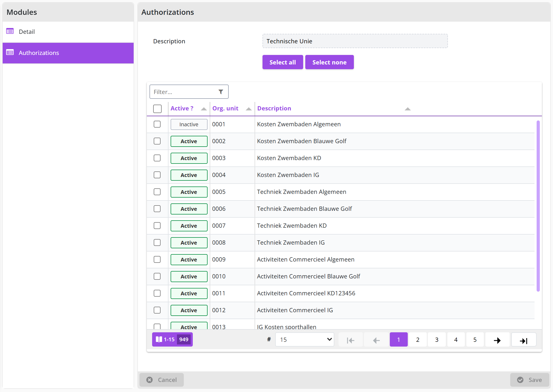The height and width of the screenshot is (392, 553).
Task: Toggle the Active status of row 0007
Action: coord(189,226)
